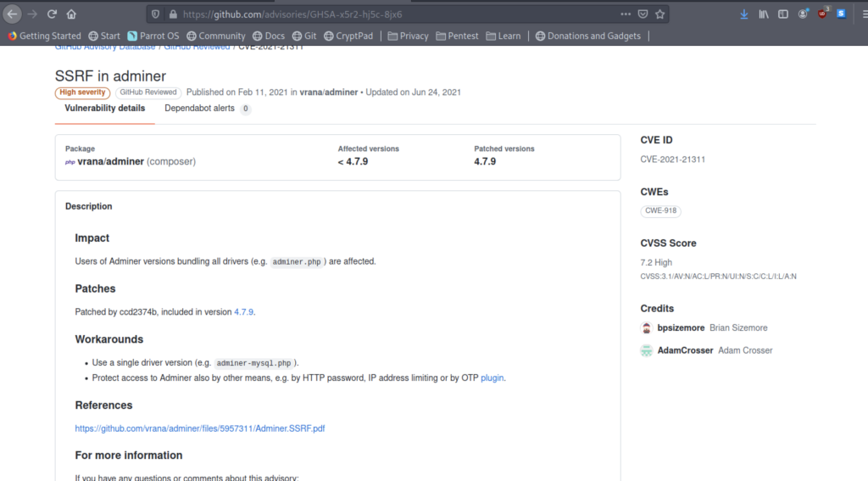Go back with the browser back arrow

[x=12, y=14]
